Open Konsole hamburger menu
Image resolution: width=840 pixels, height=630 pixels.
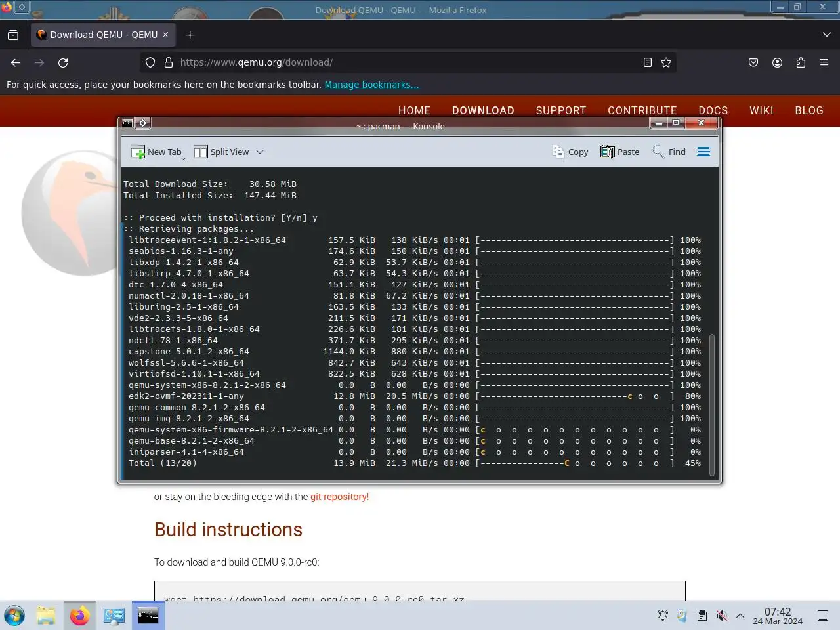(703, 152)
